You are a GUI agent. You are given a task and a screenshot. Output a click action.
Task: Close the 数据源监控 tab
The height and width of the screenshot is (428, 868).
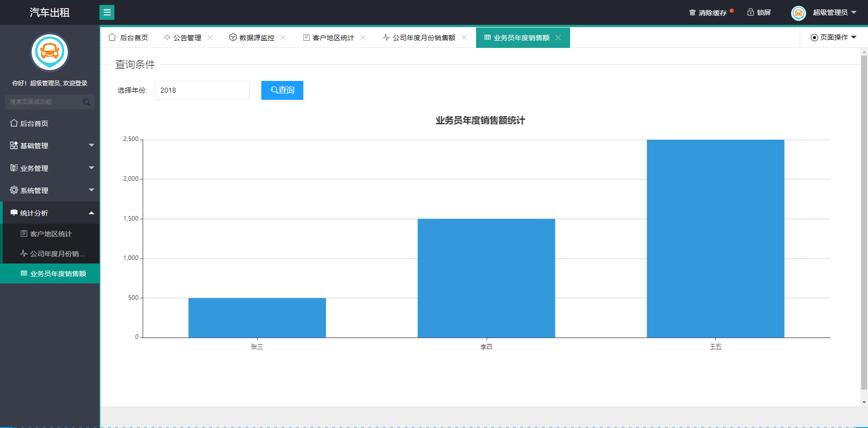click(x=283, y=38)
